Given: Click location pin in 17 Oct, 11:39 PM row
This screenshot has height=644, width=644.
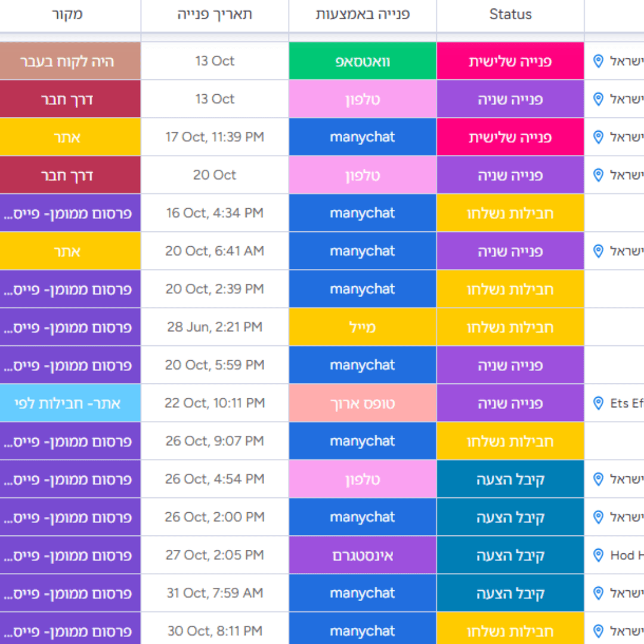Looking at the screenshot, I should click(599, 137).
